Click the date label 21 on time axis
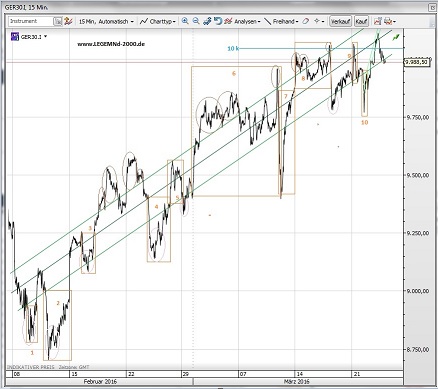Screen dimensions: 438x389 (357, 374)
